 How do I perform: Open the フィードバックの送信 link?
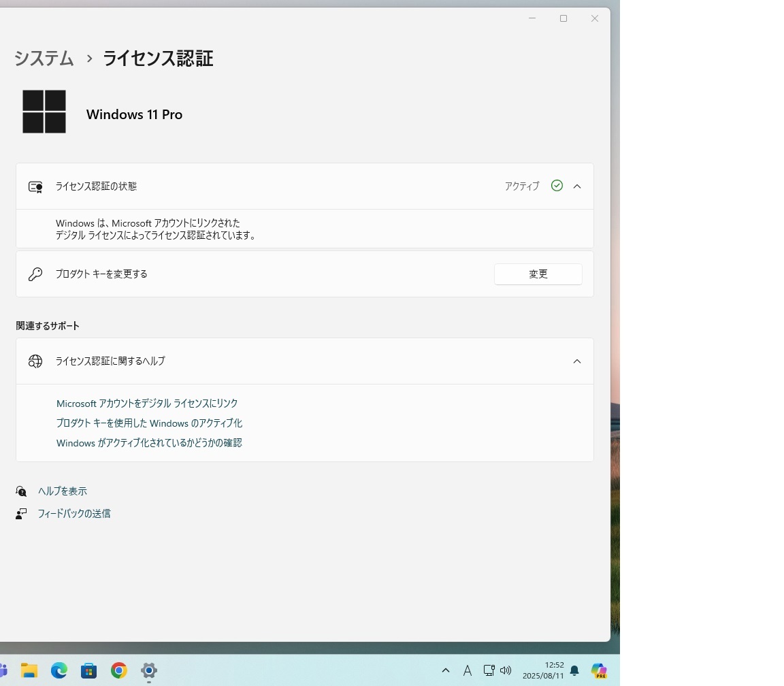point(74,514)
